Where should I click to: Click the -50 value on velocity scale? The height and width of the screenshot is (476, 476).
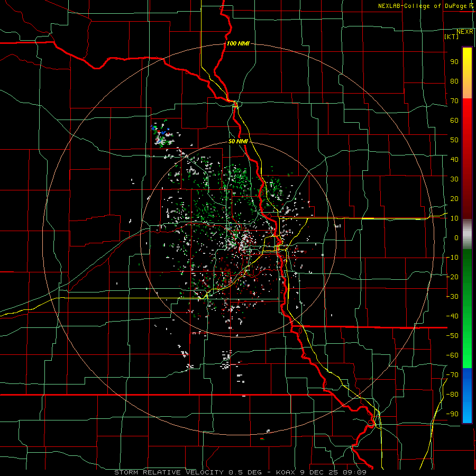(x=452, y=336)
